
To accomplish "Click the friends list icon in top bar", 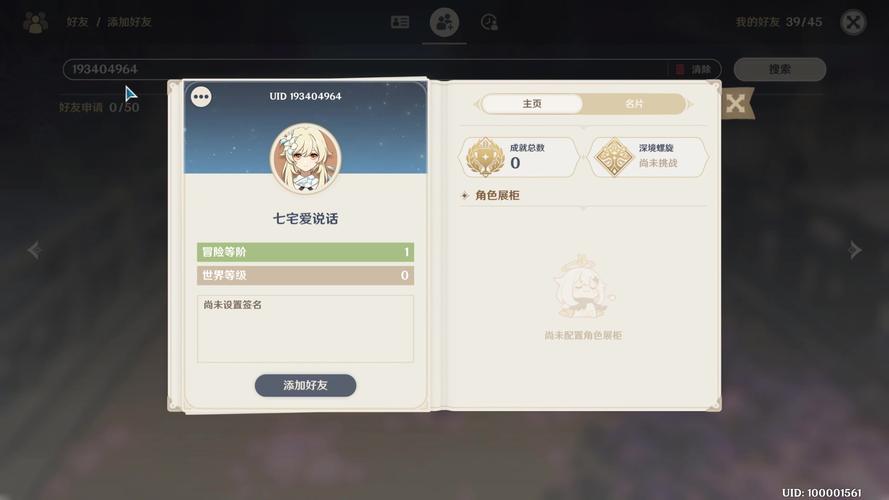I will (400, 22).
